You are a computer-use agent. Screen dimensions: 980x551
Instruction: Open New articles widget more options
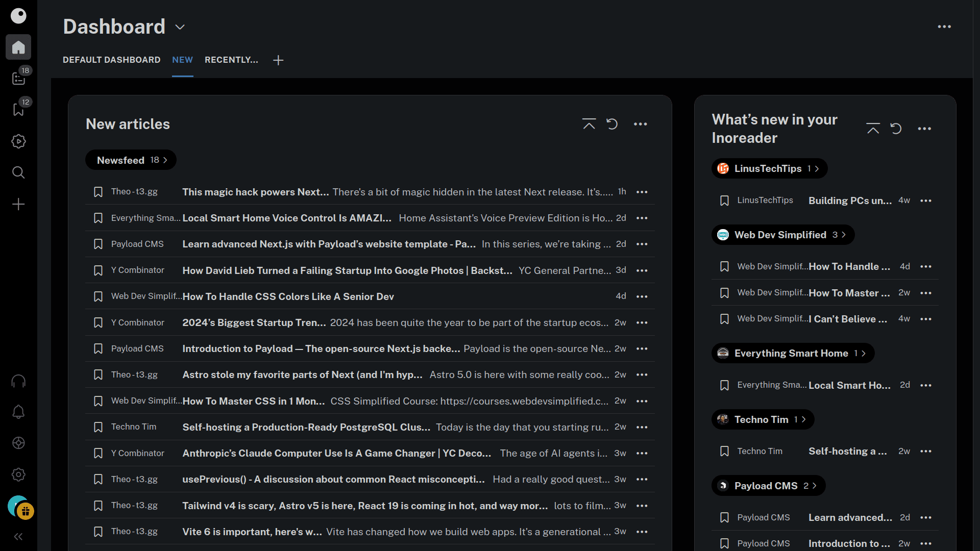641,124
